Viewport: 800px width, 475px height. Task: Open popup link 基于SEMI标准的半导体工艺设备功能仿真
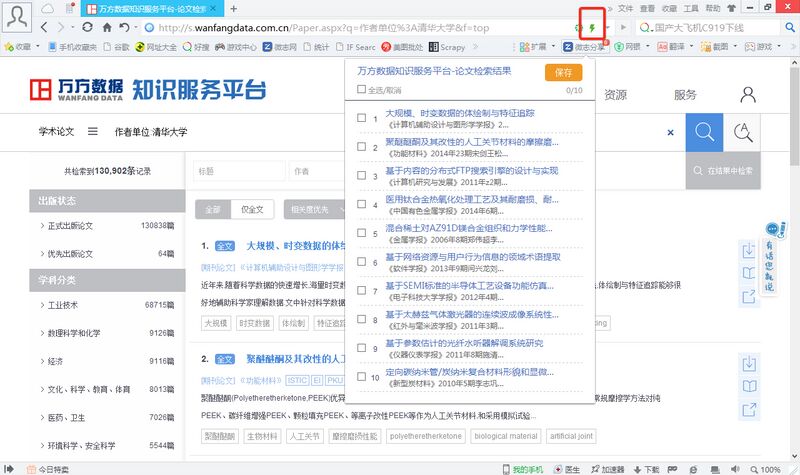click(469, 285)
